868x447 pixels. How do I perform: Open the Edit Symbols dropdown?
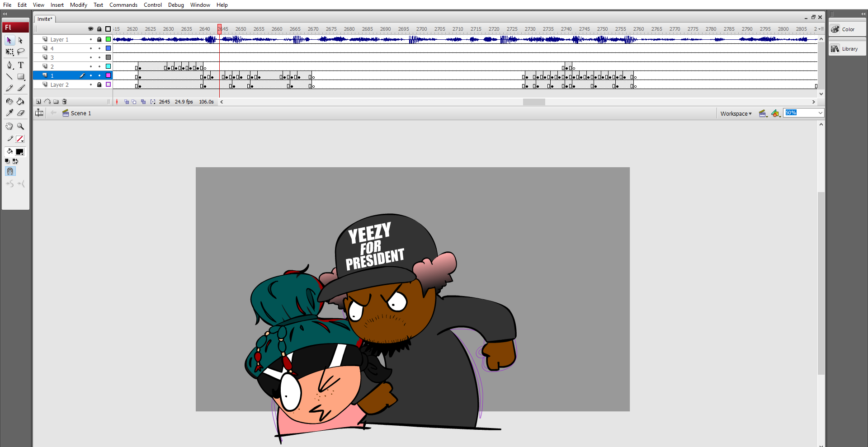tap(776, 113)
